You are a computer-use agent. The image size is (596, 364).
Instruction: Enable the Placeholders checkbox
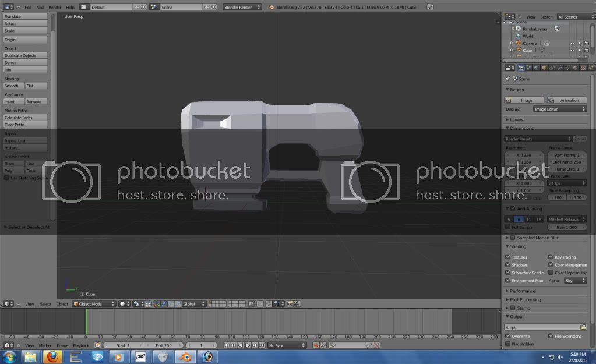pyautogui.click(x=507, y=344)
